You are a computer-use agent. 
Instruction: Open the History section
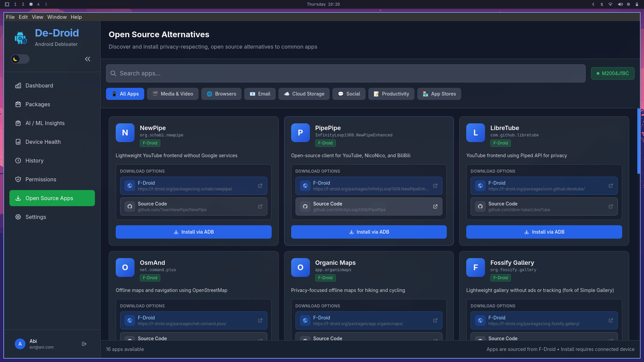coord(35,161)
